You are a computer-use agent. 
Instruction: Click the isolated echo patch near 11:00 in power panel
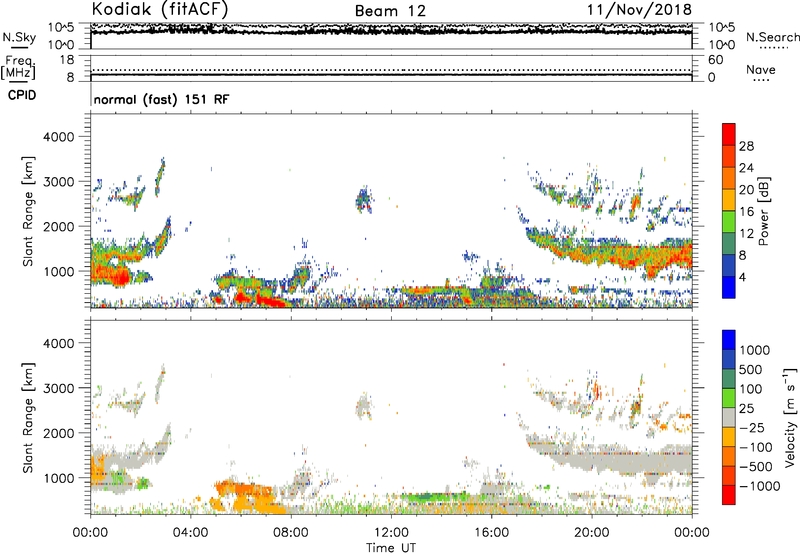pyautogui.click(x=364, y=199)
